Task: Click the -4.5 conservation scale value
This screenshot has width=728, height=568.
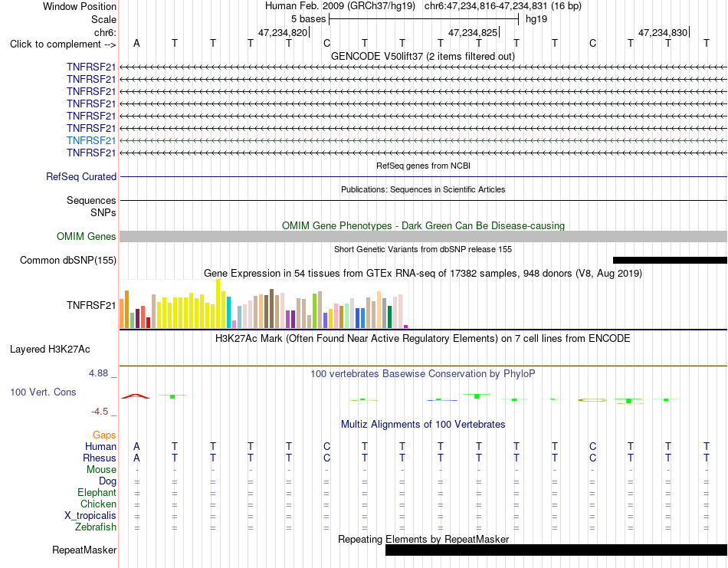Action: pos(100,412)
